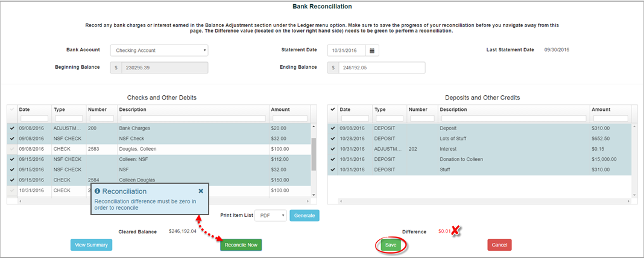644x258 pixels.
Task: Close the Reconciliation info popup
Action: pyautogui.click(x=201, y=190)
